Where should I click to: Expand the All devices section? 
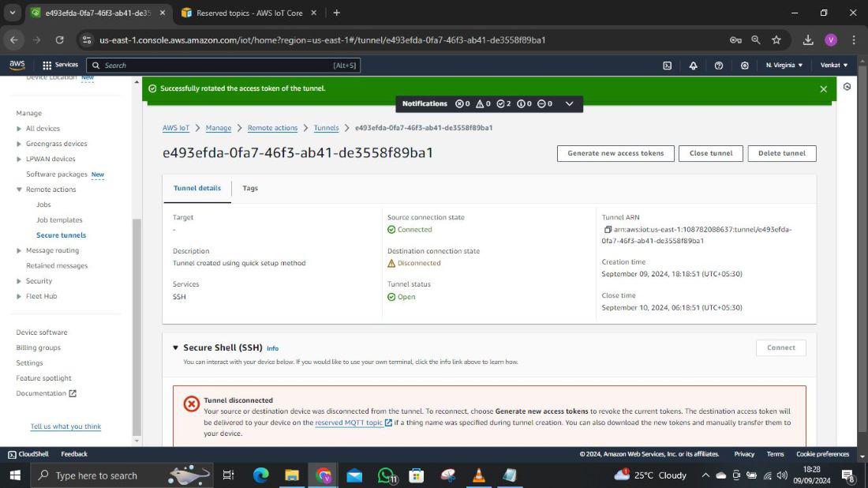[19, 129]
